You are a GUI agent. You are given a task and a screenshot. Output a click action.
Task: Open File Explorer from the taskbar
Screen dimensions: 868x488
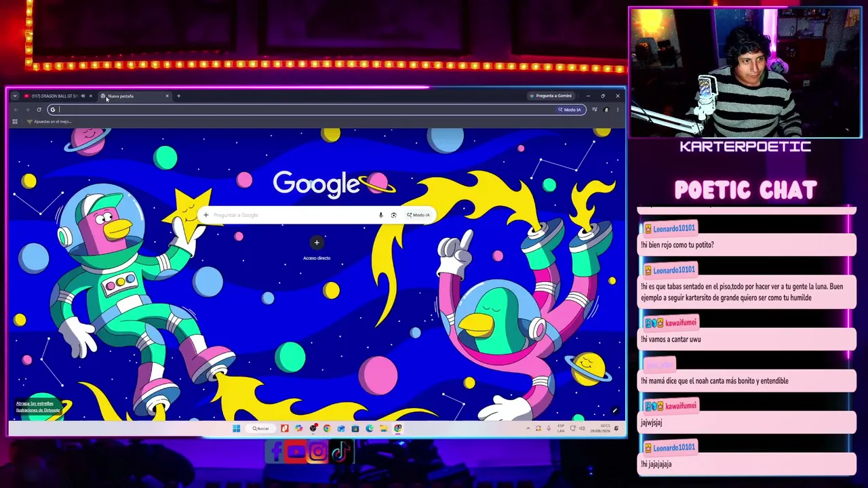[x=384, y=428]
